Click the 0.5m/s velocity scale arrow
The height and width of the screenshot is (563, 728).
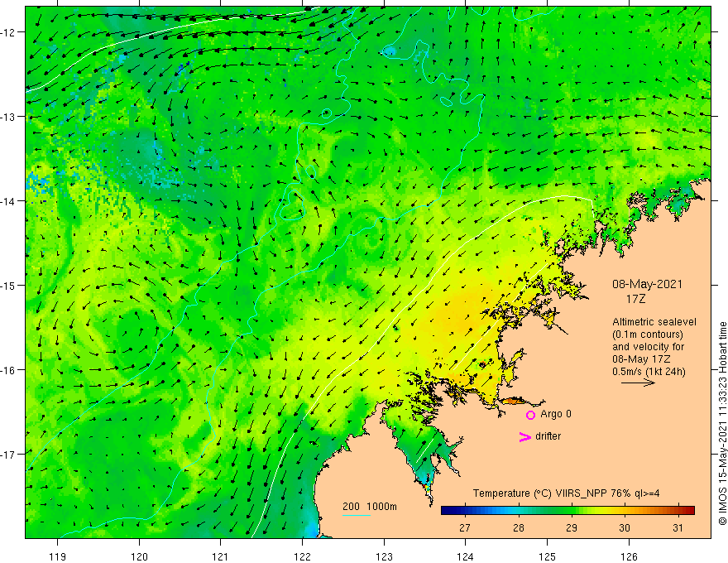click(638, 383)
